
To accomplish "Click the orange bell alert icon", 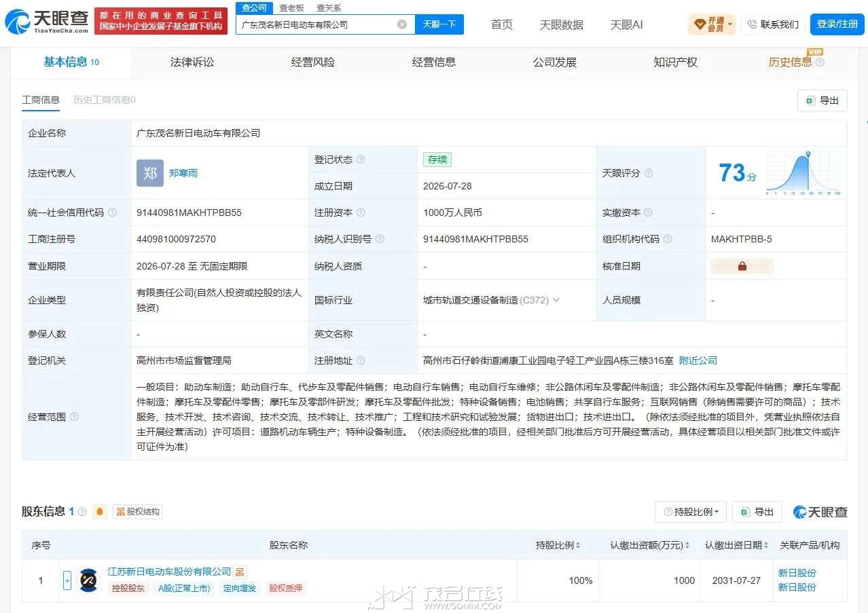I will point(100,512).
